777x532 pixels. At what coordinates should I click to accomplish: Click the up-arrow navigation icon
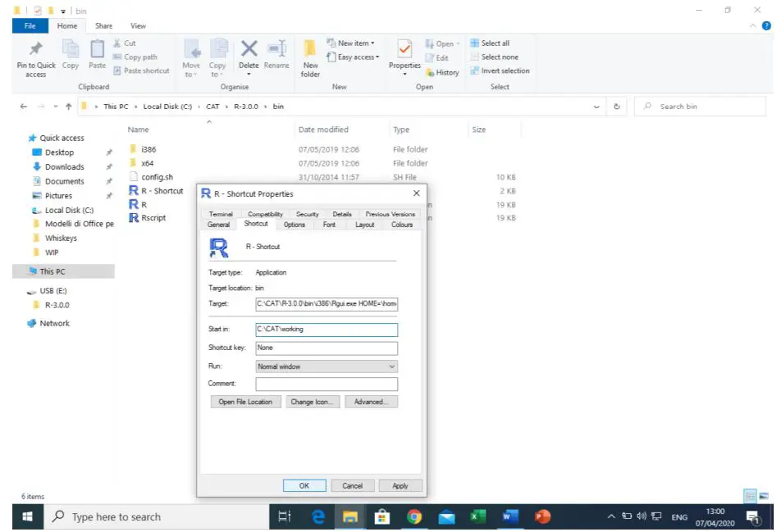click(x=68, y=107)
